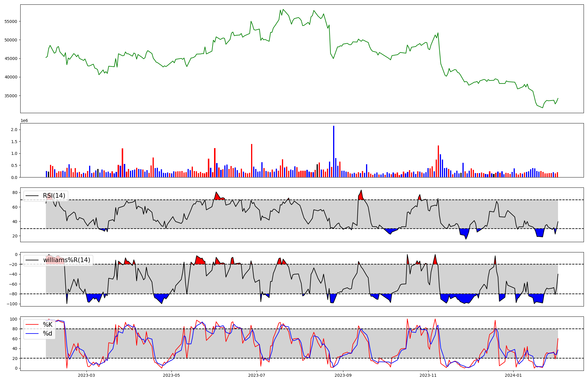
Task: Click the 60 label on RSI axis
Action: pyautogui.click(x=15, y=207)
